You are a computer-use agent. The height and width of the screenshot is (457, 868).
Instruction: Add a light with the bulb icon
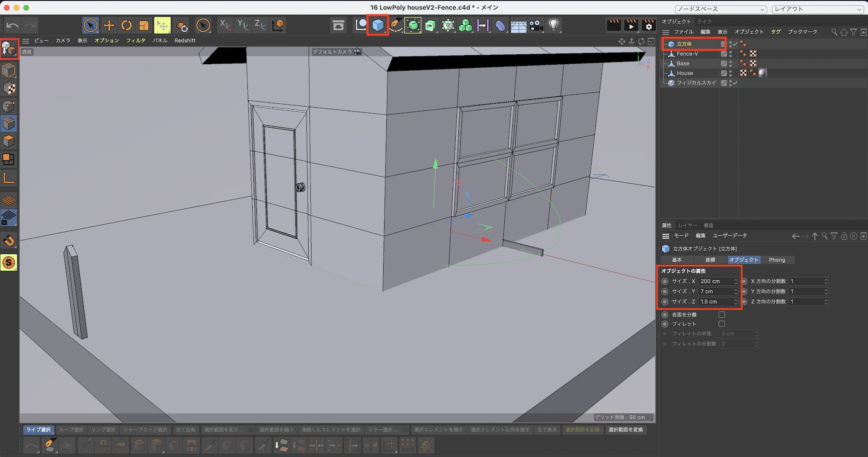[x=553, y=25]
